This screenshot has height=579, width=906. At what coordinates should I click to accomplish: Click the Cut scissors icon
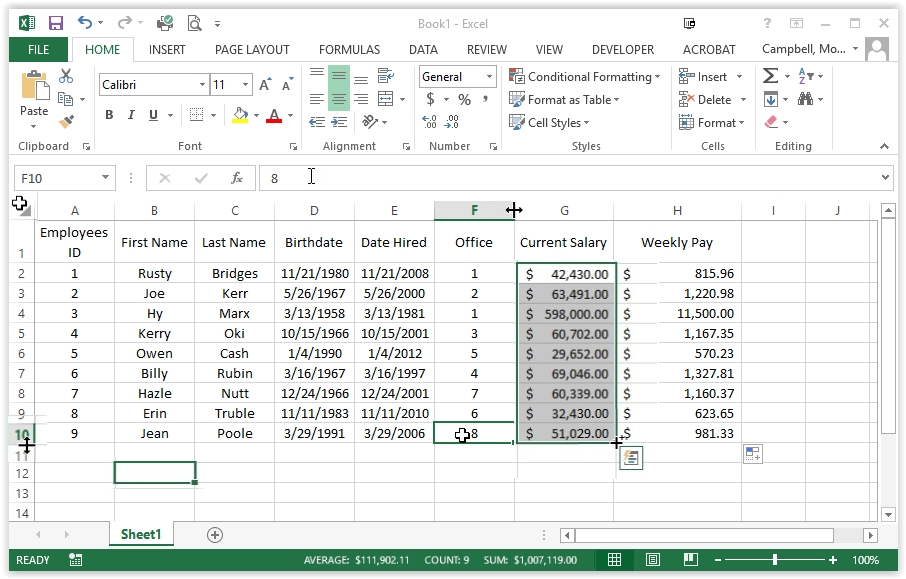pos(66,76)
